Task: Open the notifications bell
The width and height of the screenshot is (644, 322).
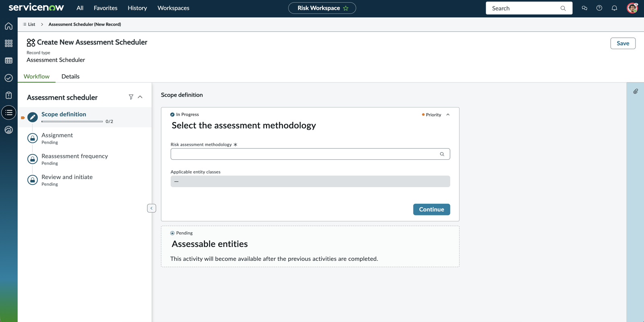Action: 614,8
